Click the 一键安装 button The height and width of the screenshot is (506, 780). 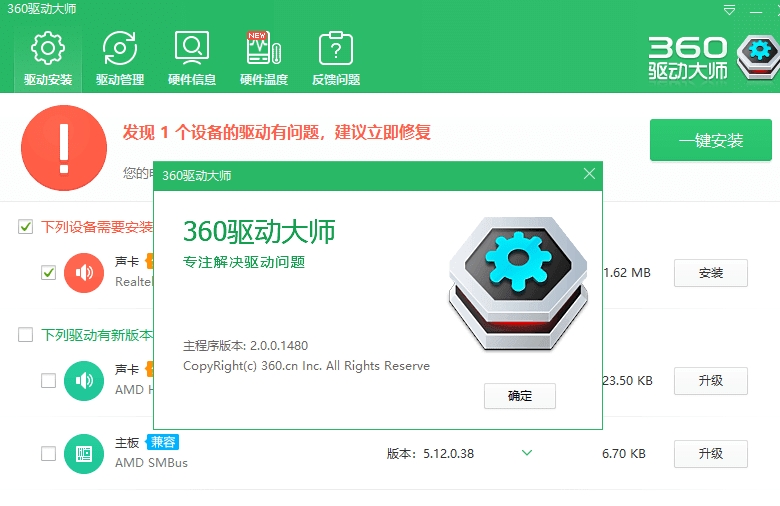710,140
